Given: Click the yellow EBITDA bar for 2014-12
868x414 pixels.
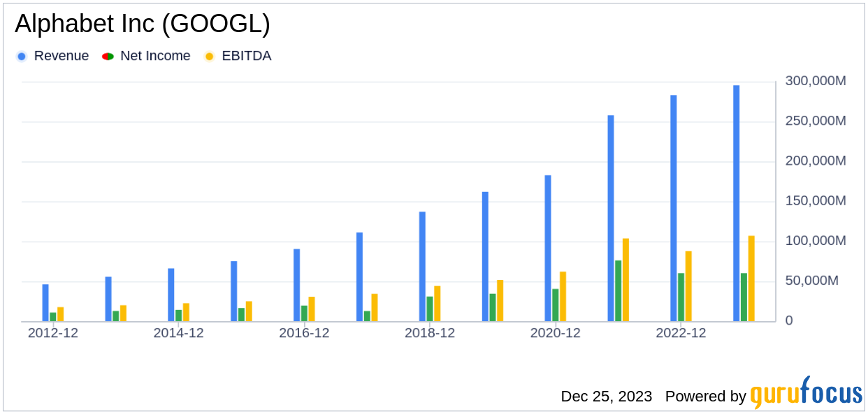Looking at the screenshot, I should (x=186, y=313).
